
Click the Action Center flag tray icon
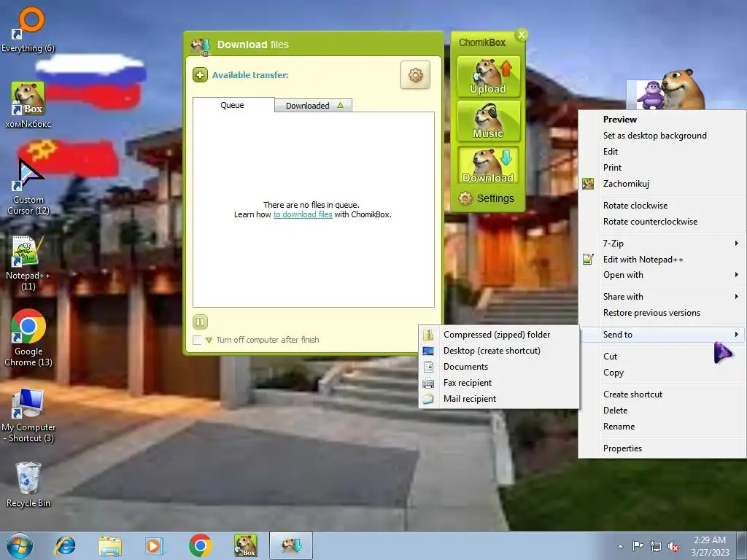coord(638,546)
